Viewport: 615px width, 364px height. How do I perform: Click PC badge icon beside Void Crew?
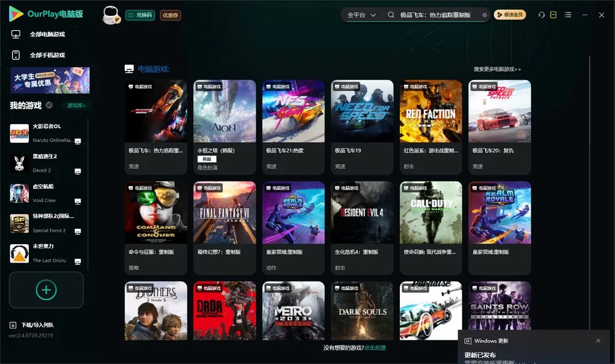point(77,202)
